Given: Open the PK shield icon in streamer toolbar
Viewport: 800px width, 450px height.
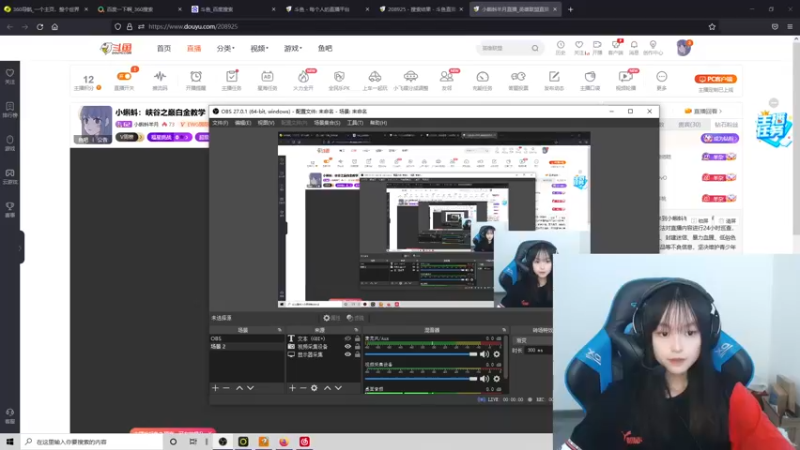Looking at the screenshot, I should click(x=339, y=77).
